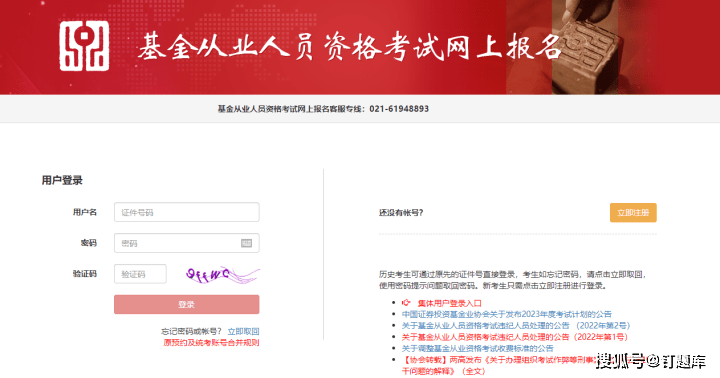Click the hotline number 021-61948893

[x=399, y=109]
